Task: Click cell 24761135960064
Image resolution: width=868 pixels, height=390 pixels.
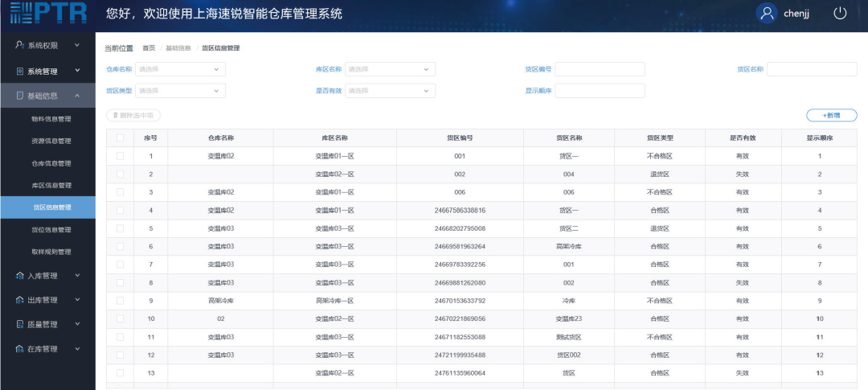Action: 460,373
